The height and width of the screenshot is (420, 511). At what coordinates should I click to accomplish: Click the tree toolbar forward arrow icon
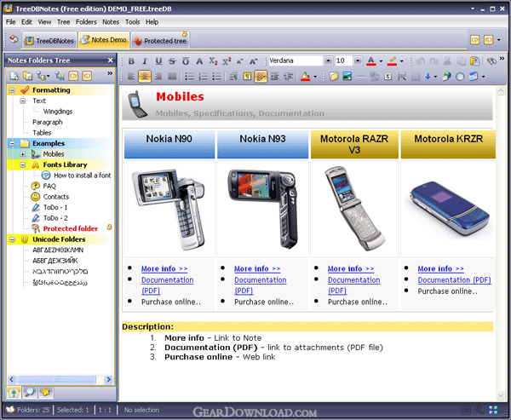point(87,76)
